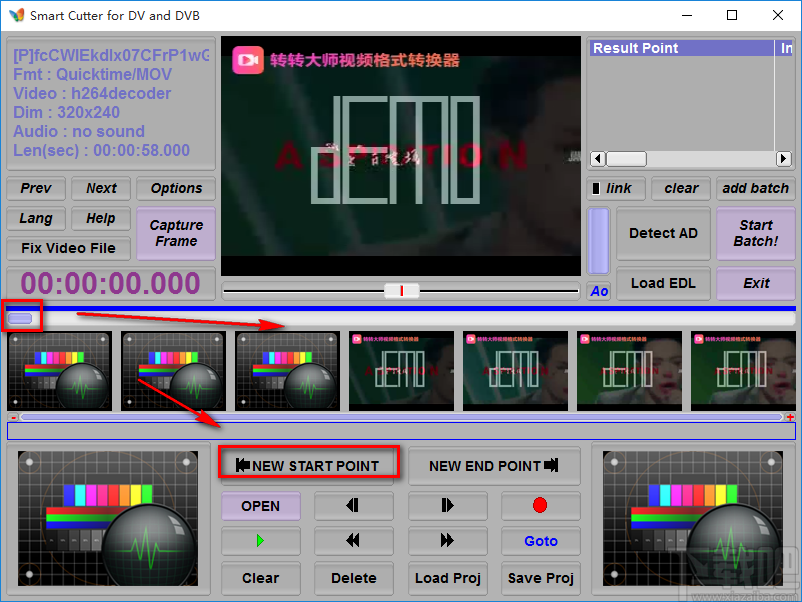
Task: Open Help
Action: click(x=101, y=218)
